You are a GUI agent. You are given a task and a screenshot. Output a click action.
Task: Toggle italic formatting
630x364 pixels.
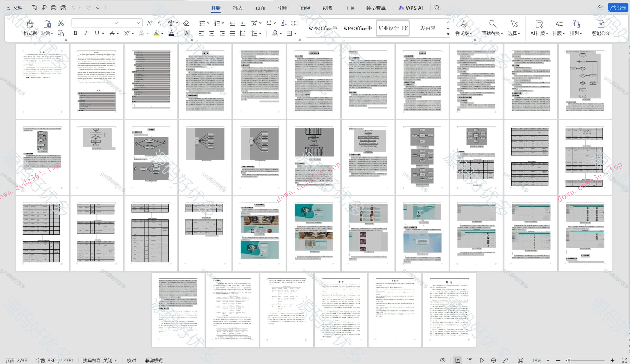click(86, 33)
